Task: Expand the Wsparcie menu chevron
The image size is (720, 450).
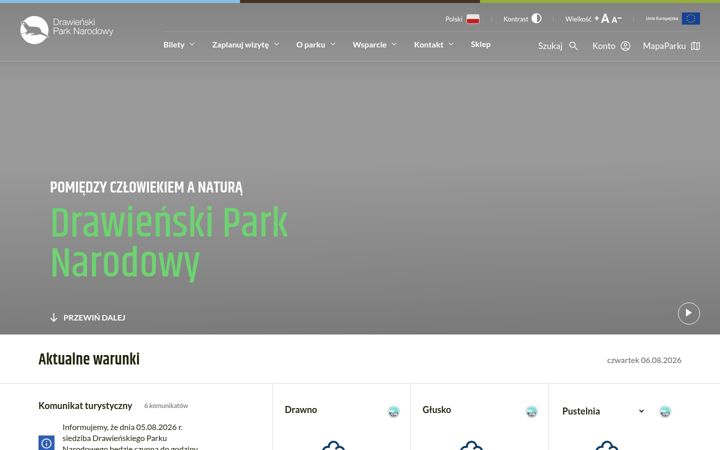Action: pos(394,45)
